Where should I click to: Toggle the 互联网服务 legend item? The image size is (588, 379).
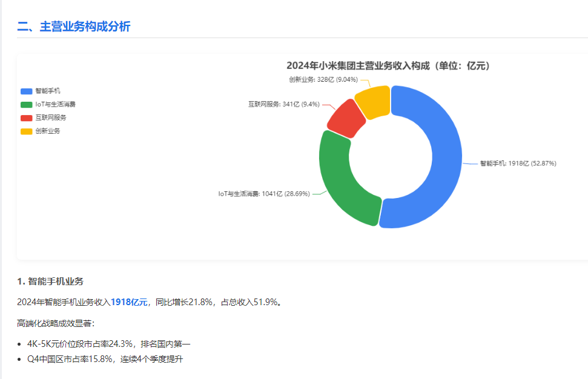coord(44,117)
